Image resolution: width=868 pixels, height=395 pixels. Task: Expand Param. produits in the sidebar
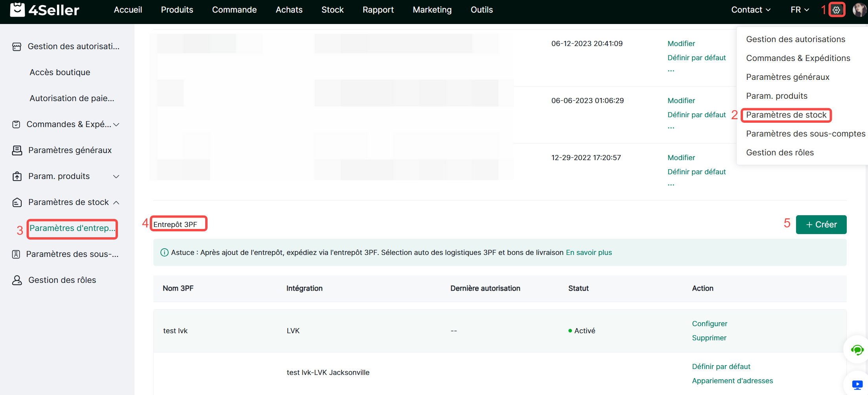point(116,177)
